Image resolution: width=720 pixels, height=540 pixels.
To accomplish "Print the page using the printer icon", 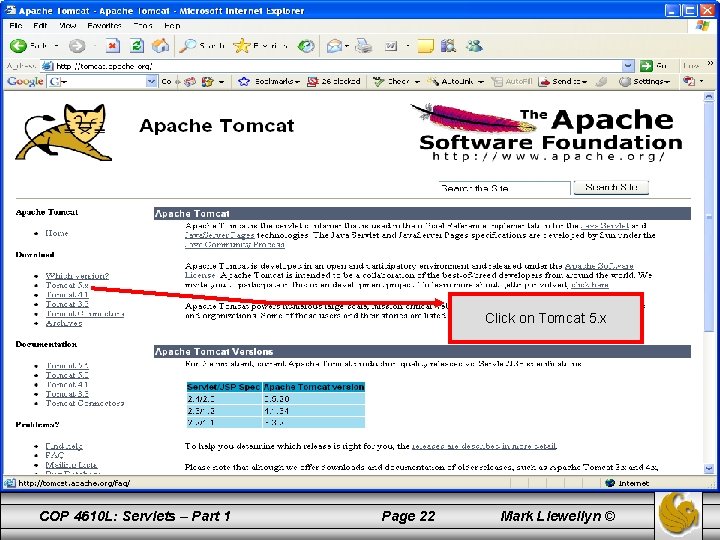I will pos(364,45).
